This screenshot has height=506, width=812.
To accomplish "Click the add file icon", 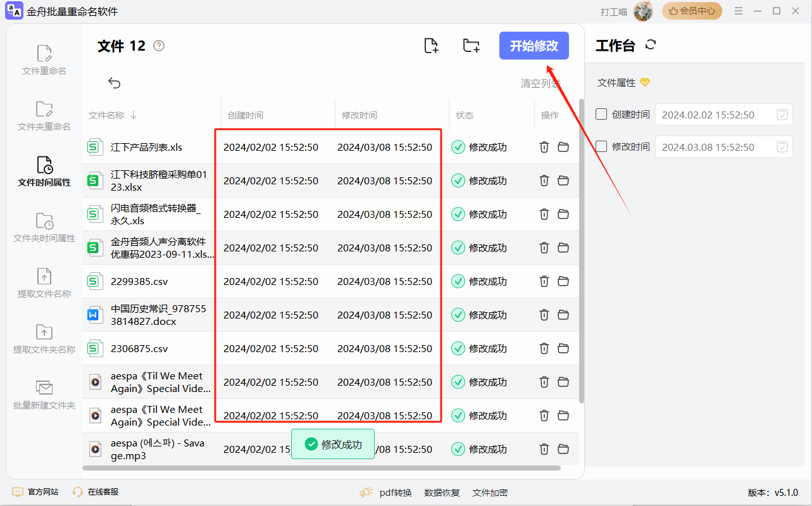I will click(431, 46).
